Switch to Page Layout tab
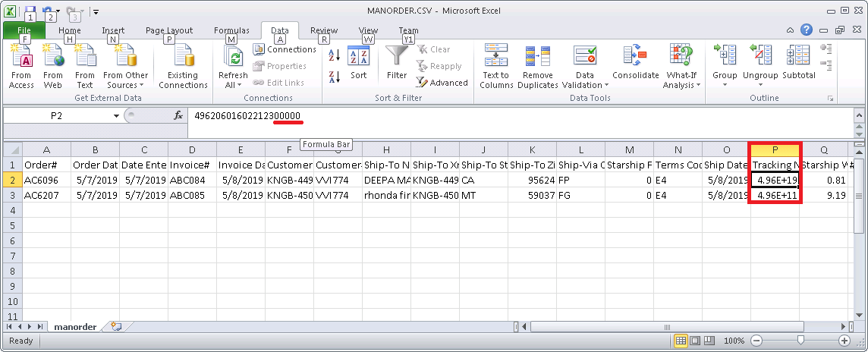 coord(169,30)
